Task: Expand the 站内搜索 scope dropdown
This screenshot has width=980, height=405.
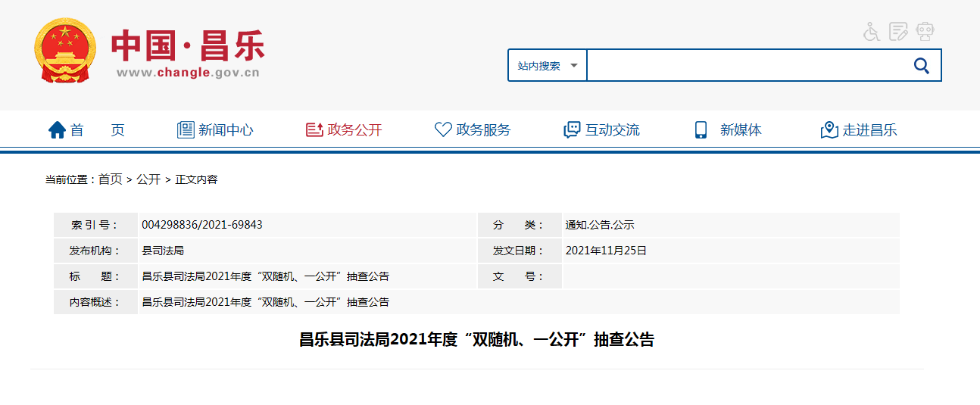Action: coord(547,66)
